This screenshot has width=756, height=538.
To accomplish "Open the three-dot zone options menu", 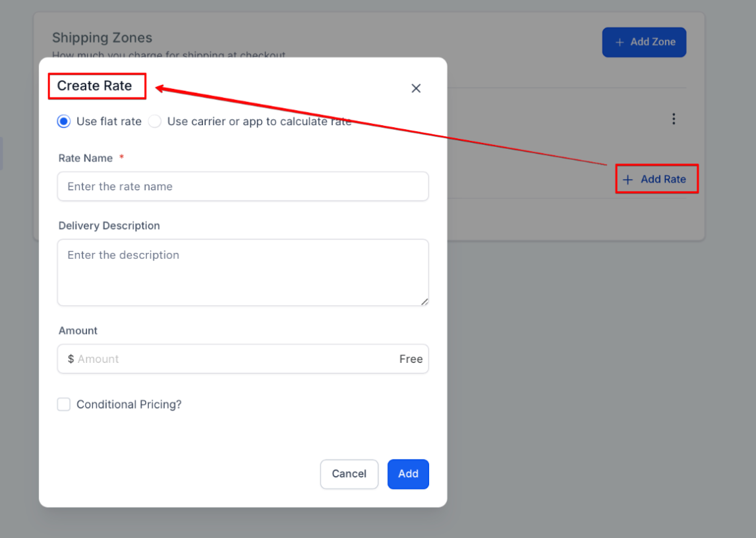I will (673, 119).
